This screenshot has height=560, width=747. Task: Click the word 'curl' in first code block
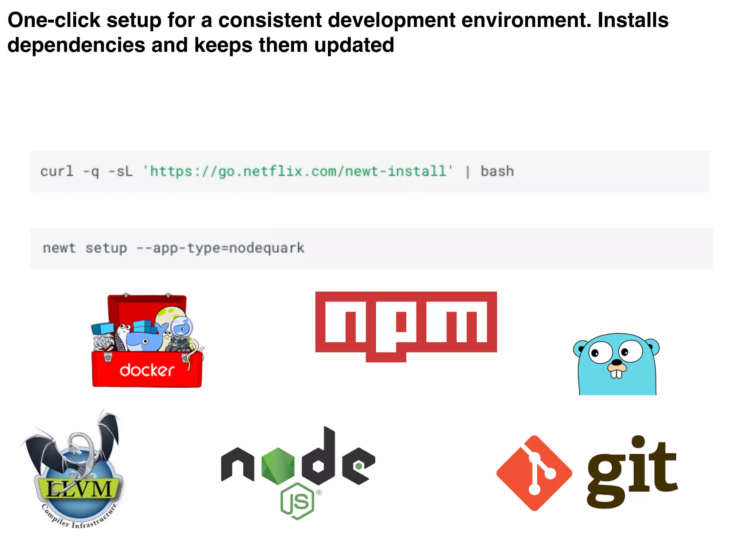(57, 171)
